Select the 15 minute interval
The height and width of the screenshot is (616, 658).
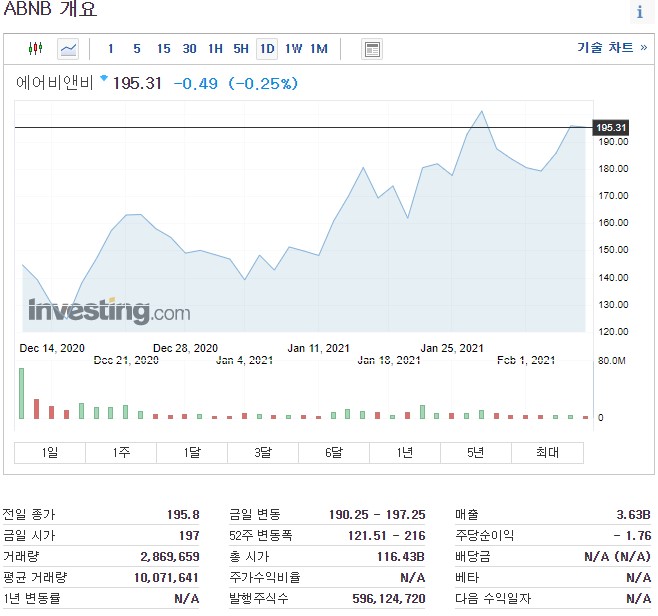164,49
